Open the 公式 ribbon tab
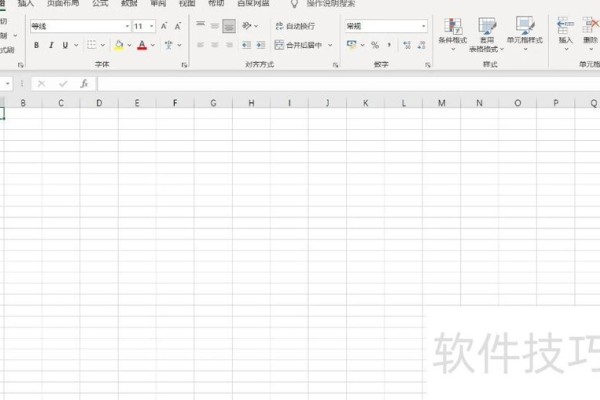Image resolution: width=600 pixels, height=400 pixels. pos(100,3)
